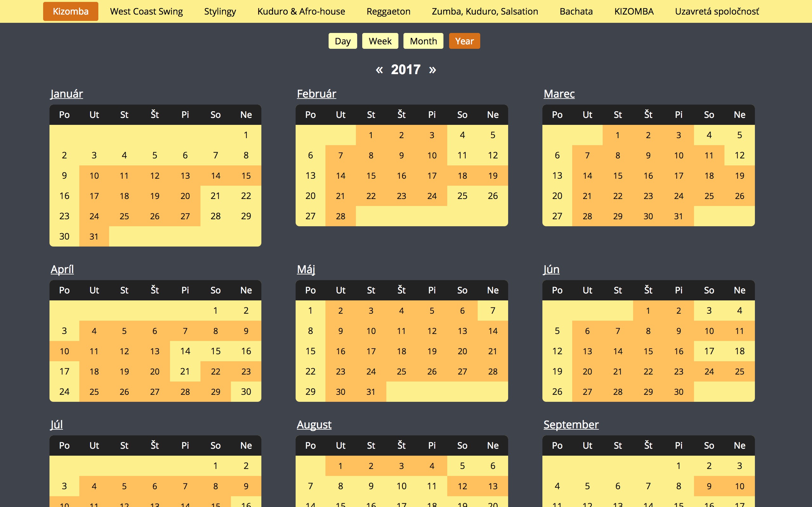
Task: Select the Uzavretá spoločnosť tab
Action: [717, 11]
